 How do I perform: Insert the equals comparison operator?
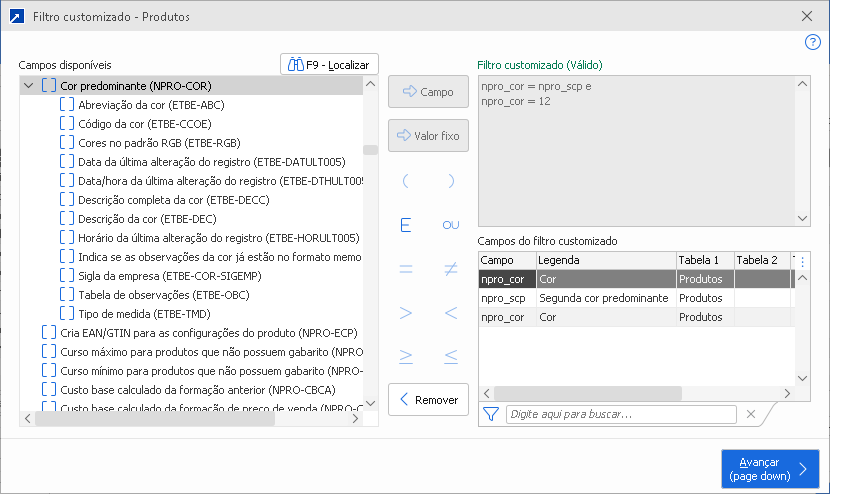tap(406, 269)
